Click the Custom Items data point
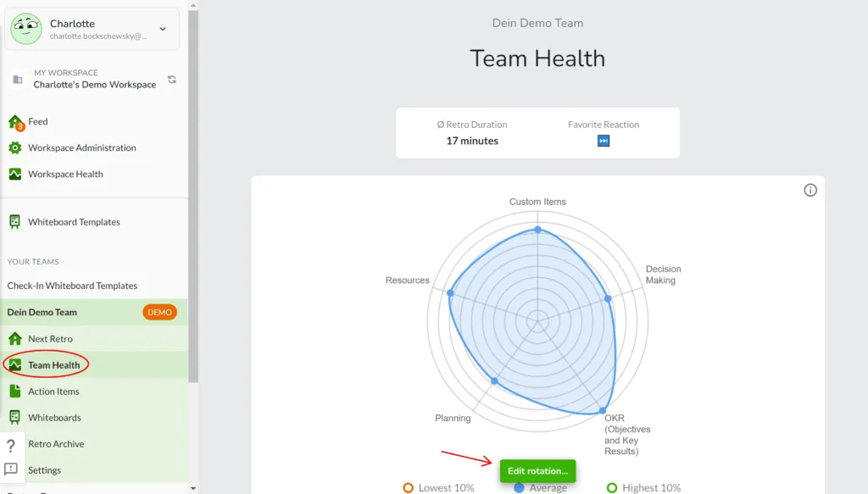 coord(537,229)
